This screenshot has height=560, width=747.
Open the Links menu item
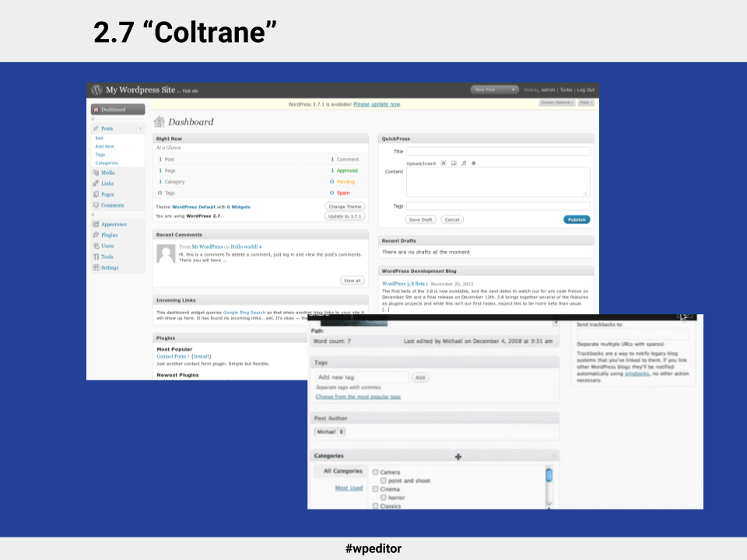[x=107, y=184]
